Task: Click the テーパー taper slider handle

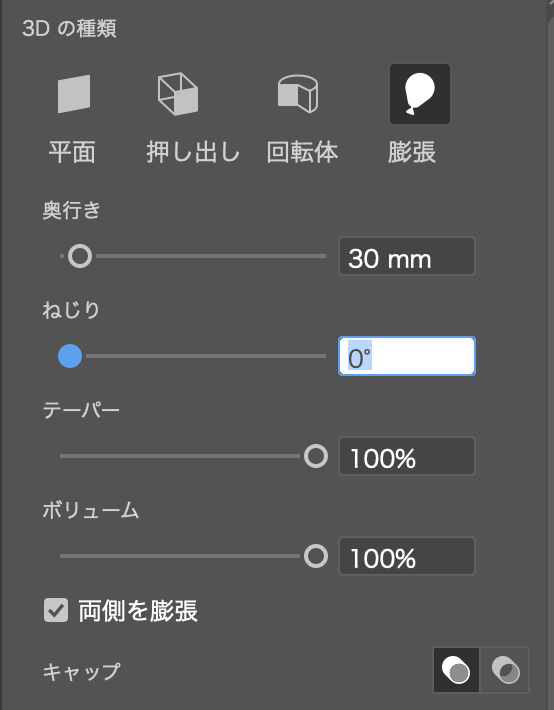Action: coord(316,456)
